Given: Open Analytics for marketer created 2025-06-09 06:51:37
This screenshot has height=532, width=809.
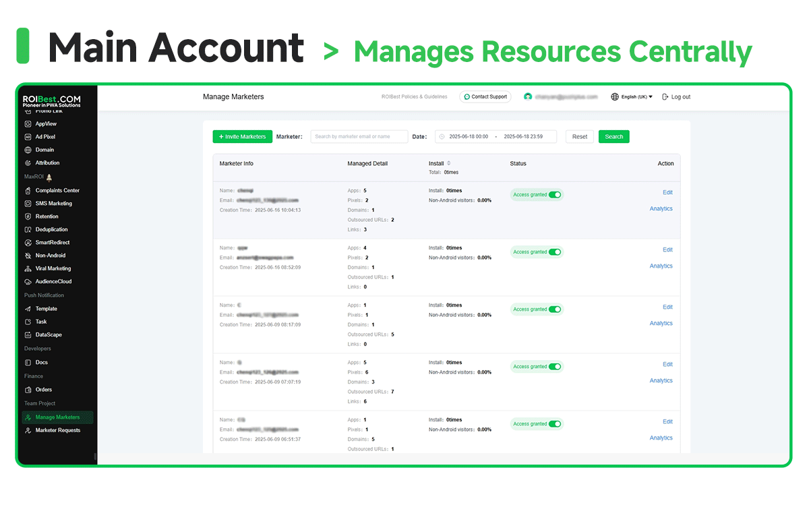Looking at the screenshot, I should [661, 438].
